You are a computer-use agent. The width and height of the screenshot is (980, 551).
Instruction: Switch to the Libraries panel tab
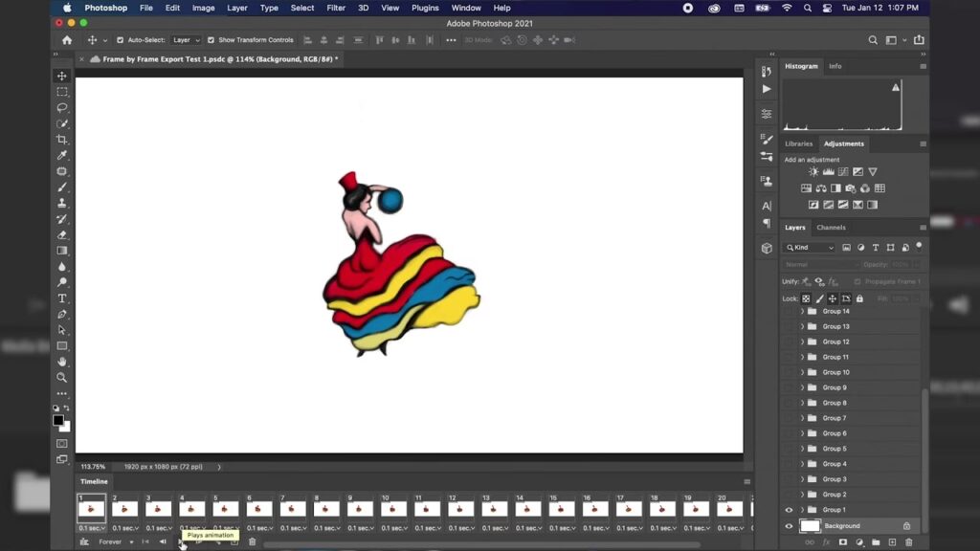798,143
